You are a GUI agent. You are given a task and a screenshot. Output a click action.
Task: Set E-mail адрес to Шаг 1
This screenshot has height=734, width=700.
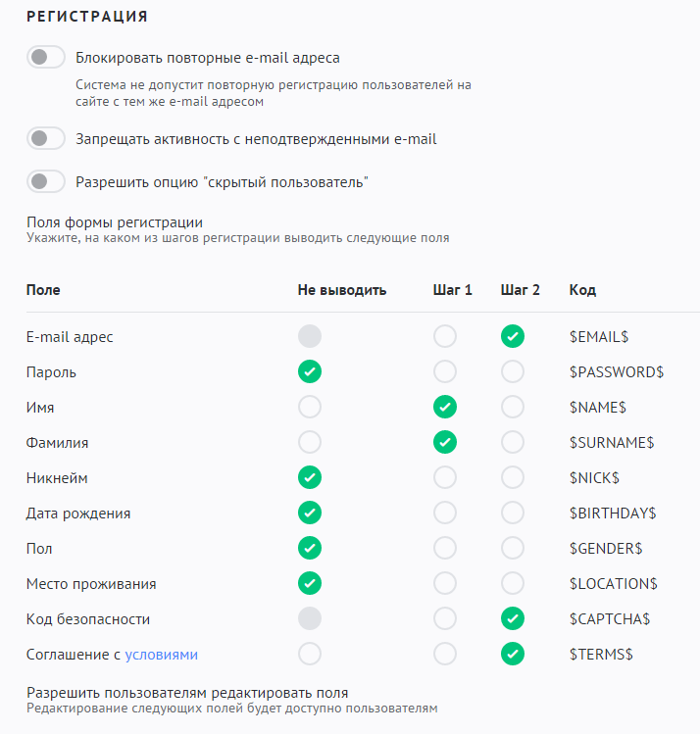445,337
